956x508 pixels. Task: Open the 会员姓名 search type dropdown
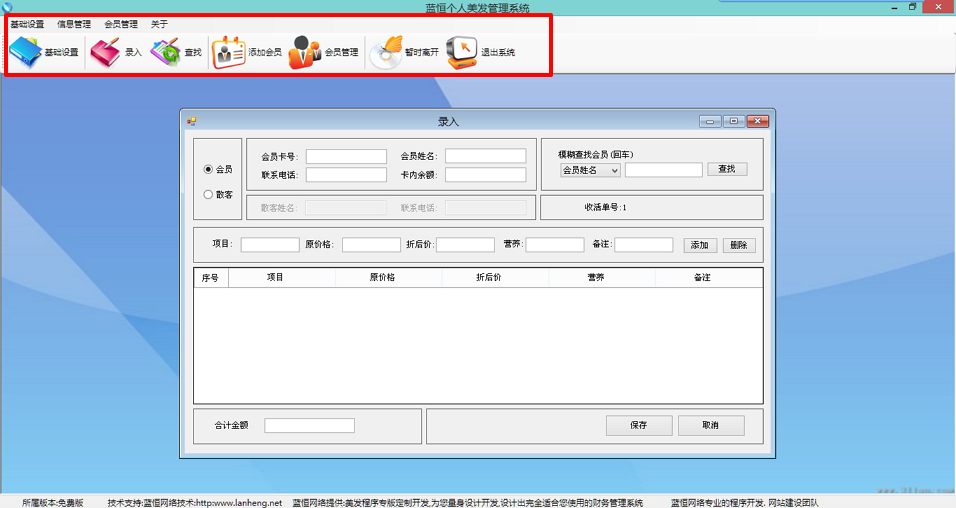coord(590,170)
